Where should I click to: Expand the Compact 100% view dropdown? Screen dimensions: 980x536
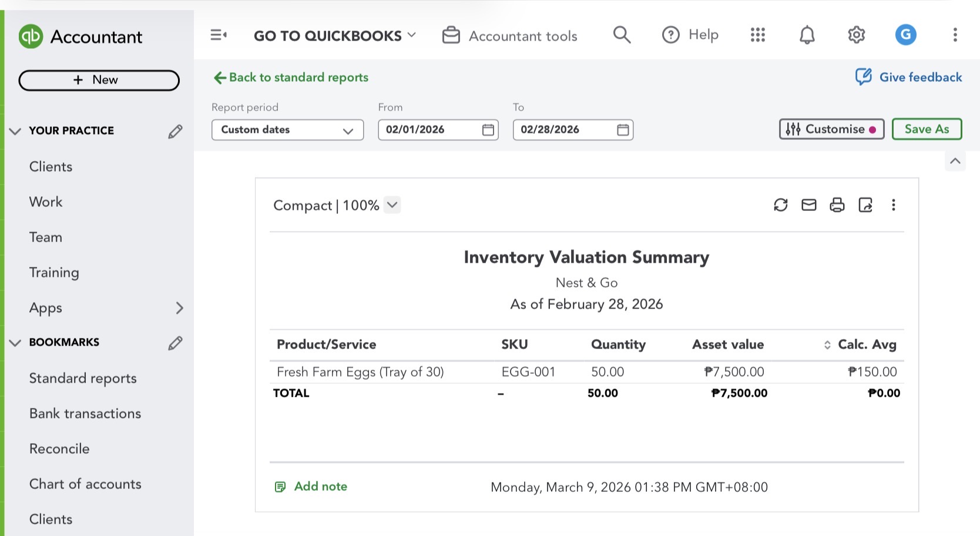pos(392,205)
